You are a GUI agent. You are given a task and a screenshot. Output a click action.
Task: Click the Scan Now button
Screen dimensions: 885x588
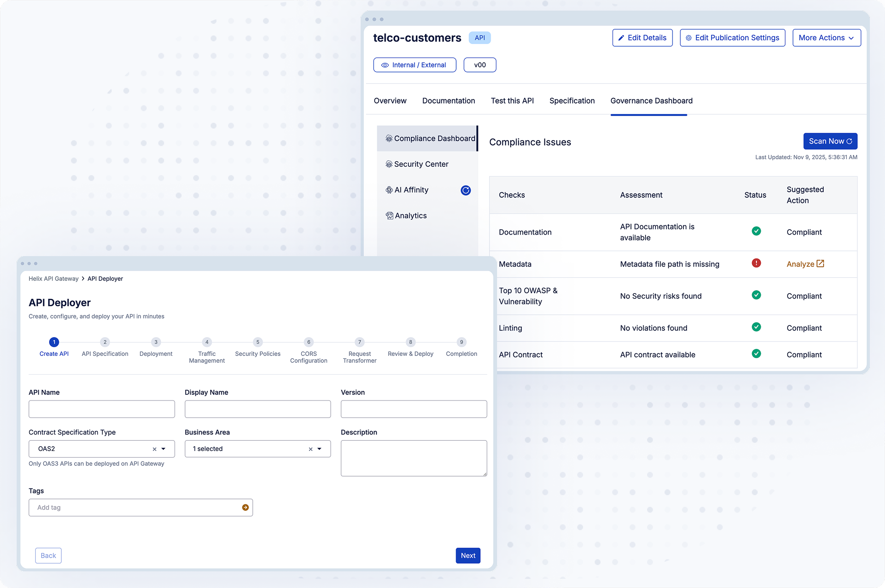pos(830,141)
